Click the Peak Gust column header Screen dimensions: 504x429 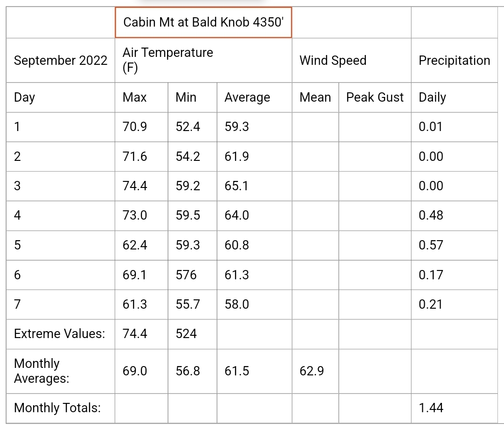[375, 97]
